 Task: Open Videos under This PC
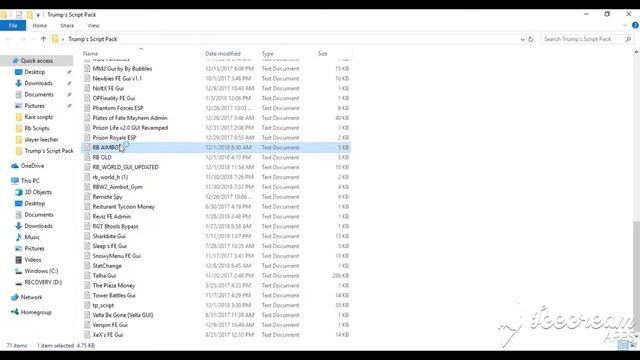coord(33,260)
